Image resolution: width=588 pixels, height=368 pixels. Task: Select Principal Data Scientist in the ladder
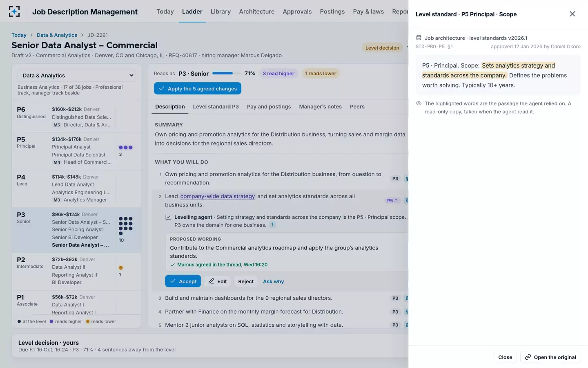78,155
